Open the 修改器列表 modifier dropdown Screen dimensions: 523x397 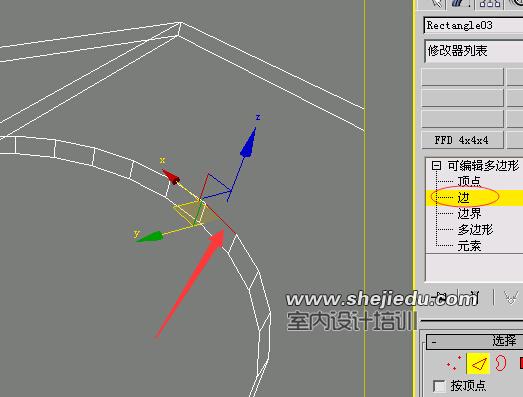coord(474,51)
